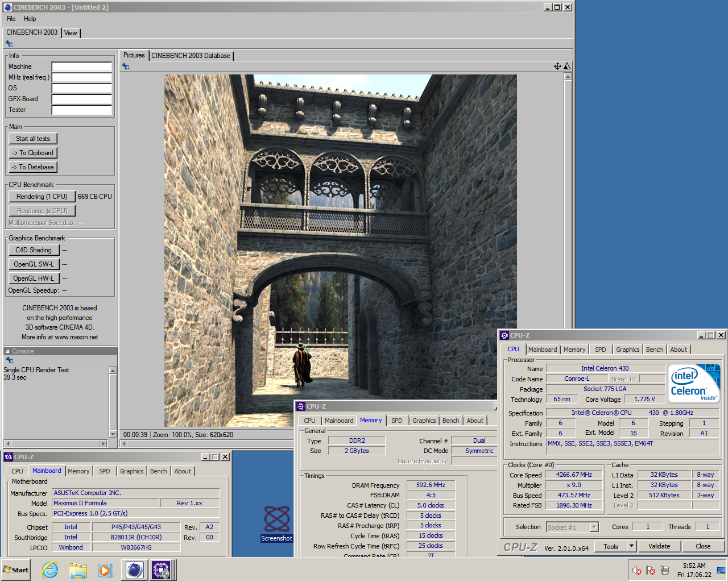Switch to the View tab in CINEBENCH

point(71,33)
